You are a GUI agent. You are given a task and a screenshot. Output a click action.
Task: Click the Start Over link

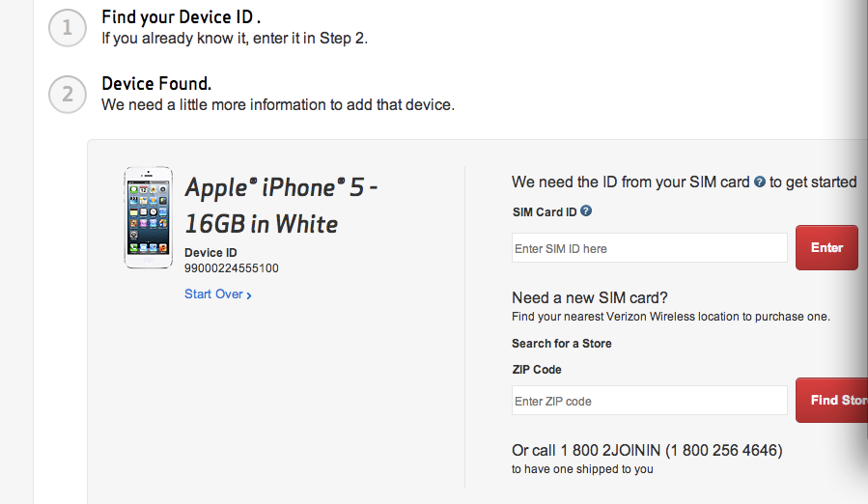pos(217,294)
